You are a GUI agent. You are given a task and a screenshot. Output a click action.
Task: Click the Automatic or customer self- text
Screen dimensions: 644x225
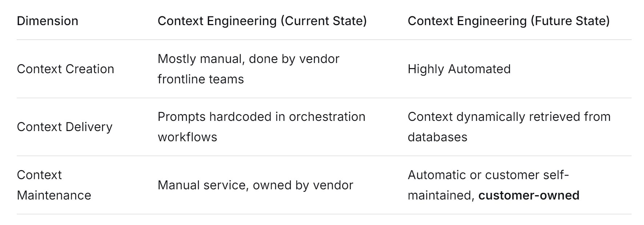tap(488, 175)
